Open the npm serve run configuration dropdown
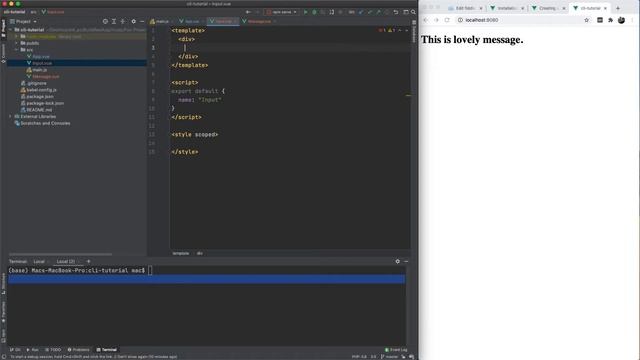 (281, 12)
